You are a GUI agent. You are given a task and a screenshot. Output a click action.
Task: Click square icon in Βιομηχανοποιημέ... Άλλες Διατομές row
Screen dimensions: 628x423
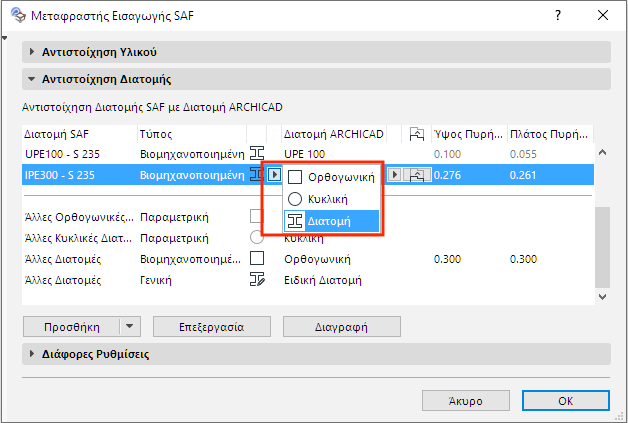click(257, 259)
